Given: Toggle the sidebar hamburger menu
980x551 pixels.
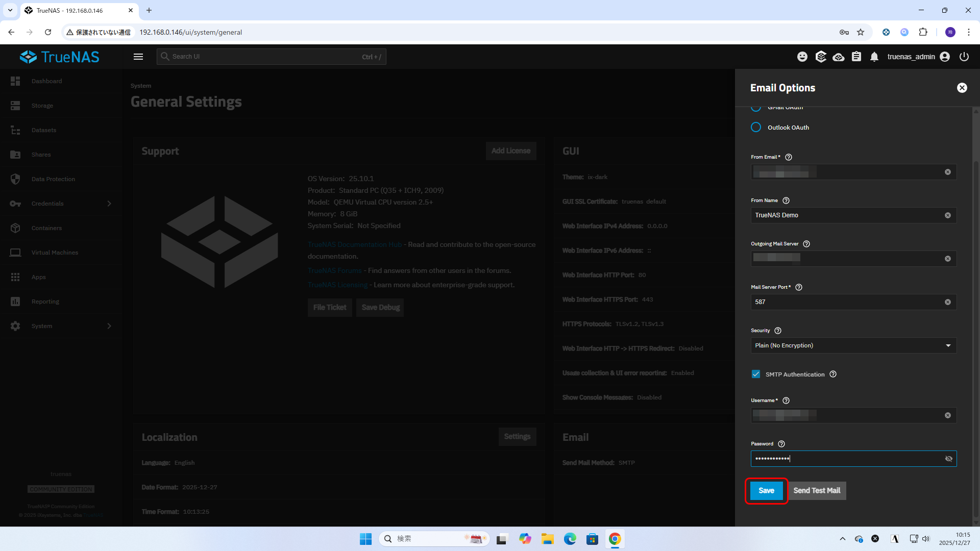Looking at the screenshot, I should click(x=138, y=57).
